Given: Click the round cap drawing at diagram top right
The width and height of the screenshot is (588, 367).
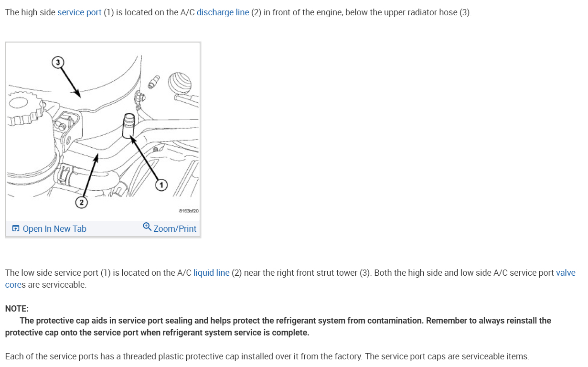Looking at the screenshot, I should coord(179,83).
